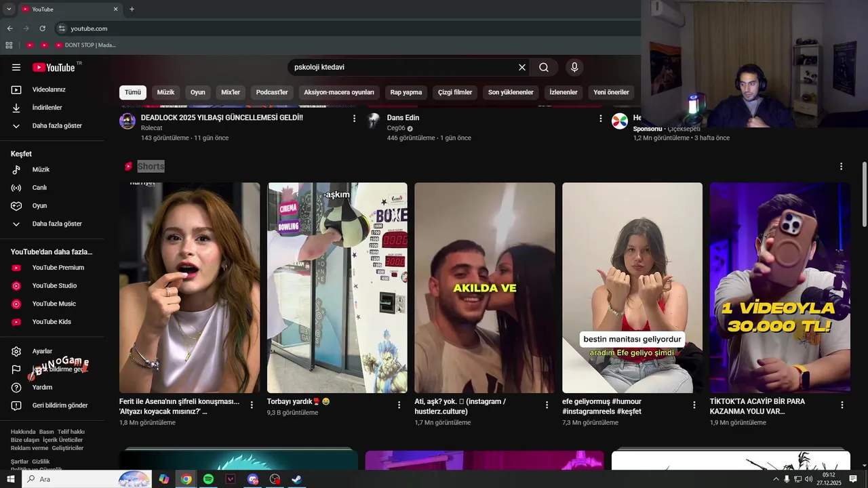
Task: Open the Telif hakkı footer link
Action: [x=71, y=432]
